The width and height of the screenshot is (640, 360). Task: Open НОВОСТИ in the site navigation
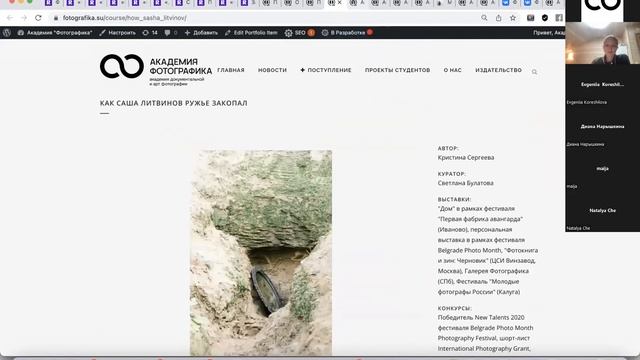(x=272, y=70)
